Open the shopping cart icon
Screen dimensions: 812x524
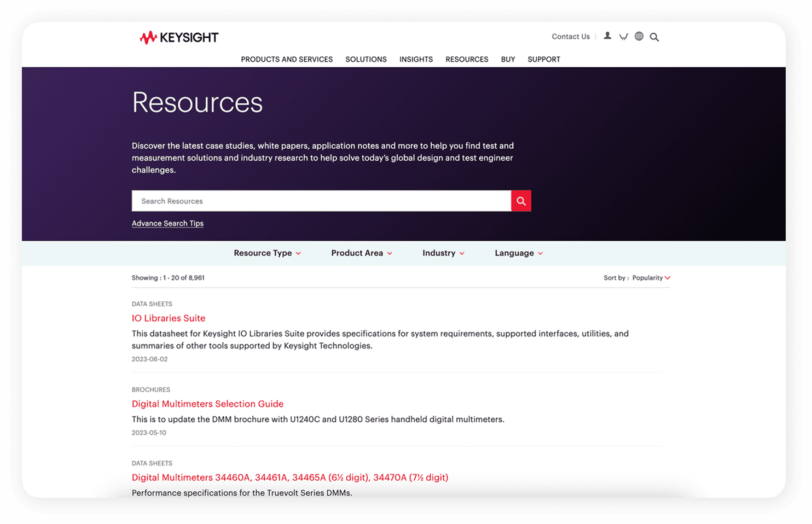pos(623,37)
